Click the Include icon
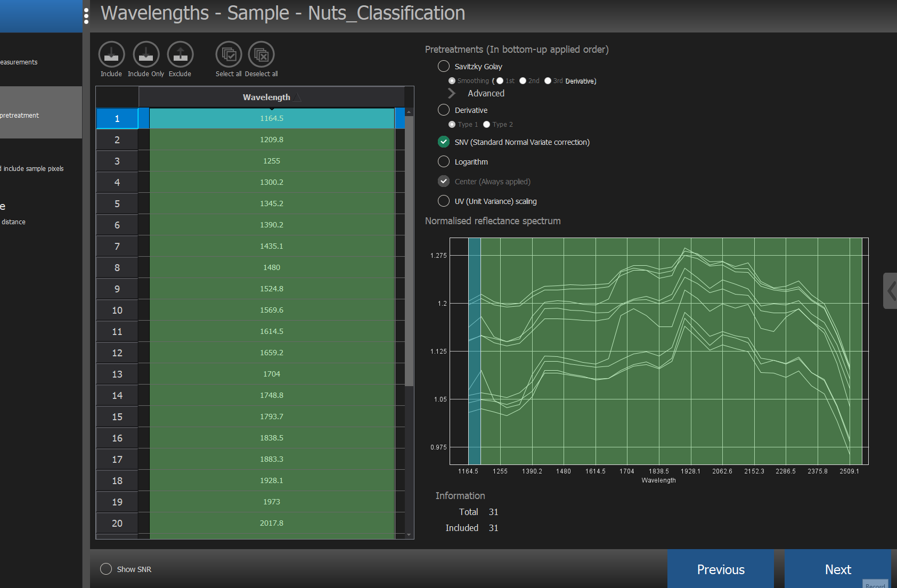This screenshot has width=897, height=588. pos(111,55)
